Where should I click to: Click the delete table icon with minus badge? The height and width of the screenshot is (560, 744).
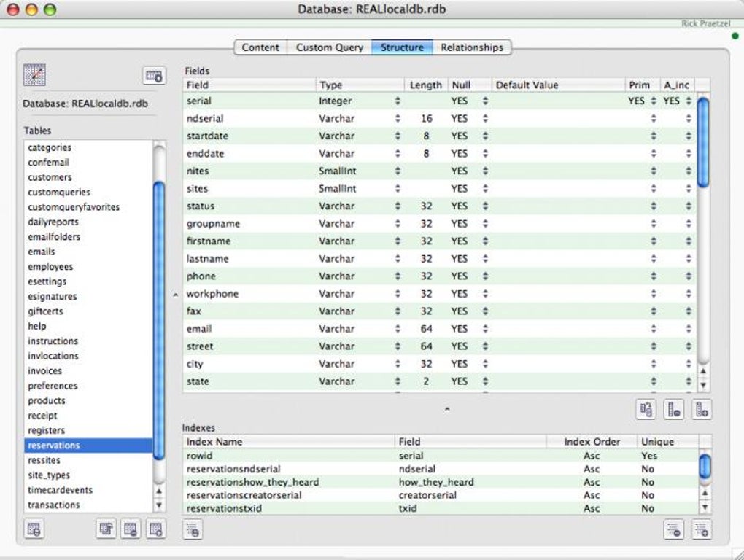click(131, 529)
